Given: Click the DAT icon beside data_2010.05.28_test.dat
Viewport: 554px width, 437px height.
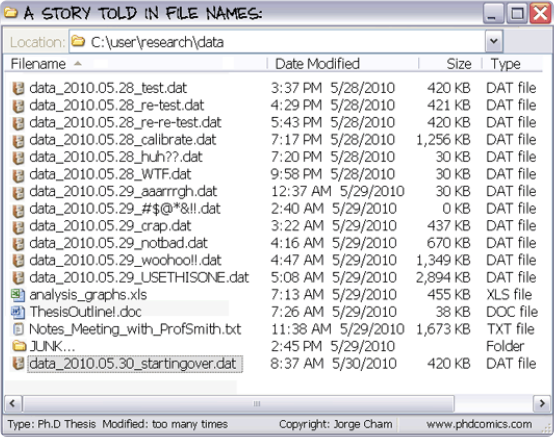Looking at the screenshot, I should (x=18, y=88).
